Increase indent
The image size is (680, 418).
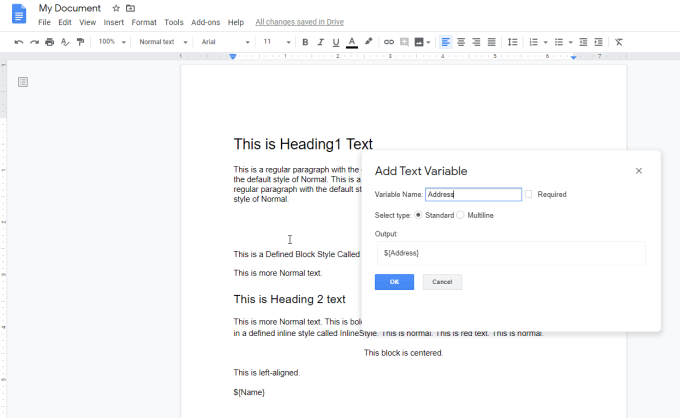pyautogui.click(x=598, y=42)
